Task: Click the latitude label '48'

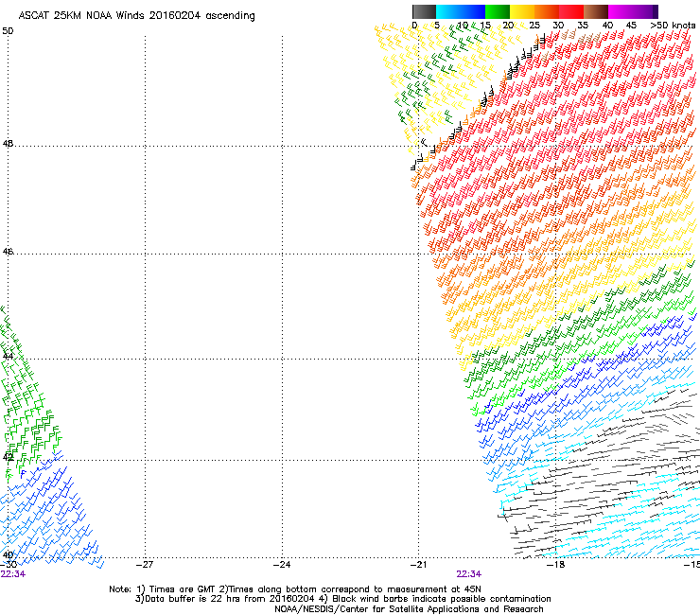Action: [x=8, y=144]
